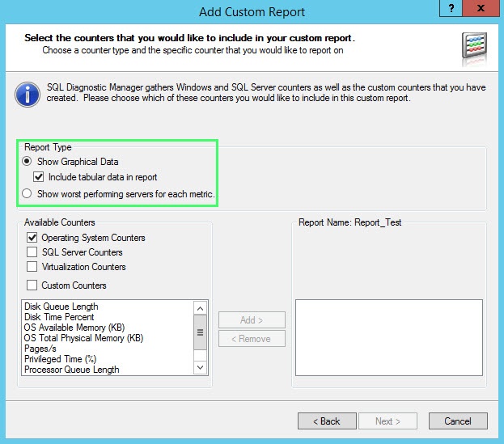
Task: Check the Custom Counters checkbox
Action: pos(32,285)
